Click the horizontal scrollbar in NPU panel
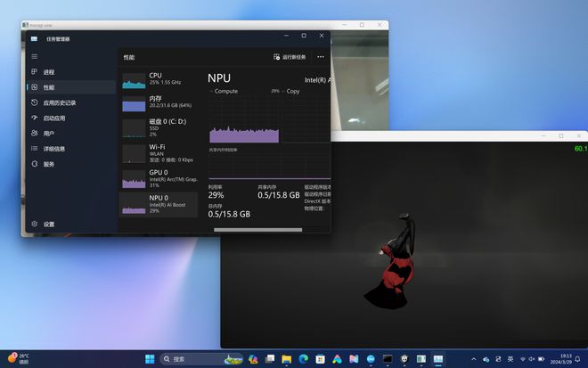 point(258,230)
